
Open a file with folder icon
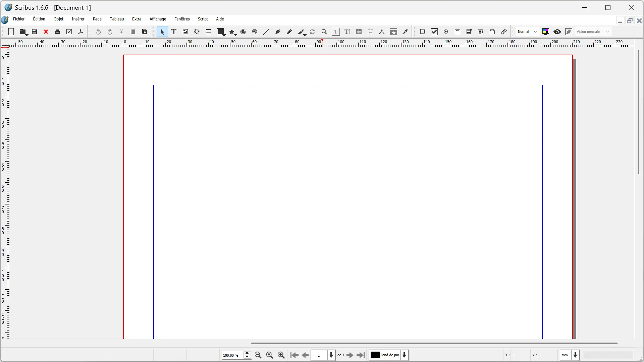coord(23,32)
